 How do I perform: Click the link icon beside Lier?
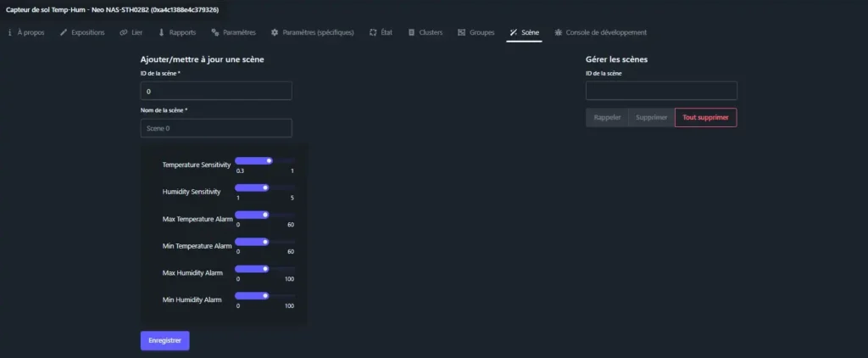tap(124, 33)
